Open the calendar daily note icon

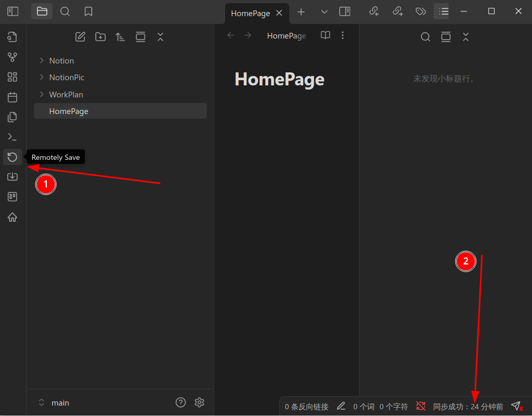coord(13,97)
